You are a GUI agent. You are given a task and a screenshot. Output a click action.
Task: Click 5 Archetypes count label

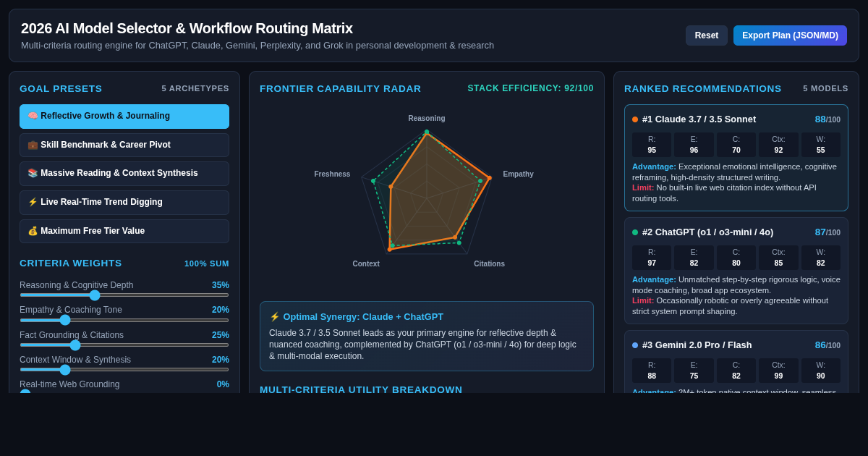click(195, 88)
